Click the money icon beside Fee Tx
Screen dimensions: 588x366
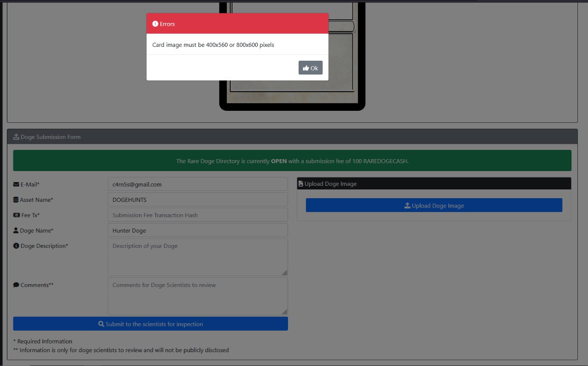[17, 215]
